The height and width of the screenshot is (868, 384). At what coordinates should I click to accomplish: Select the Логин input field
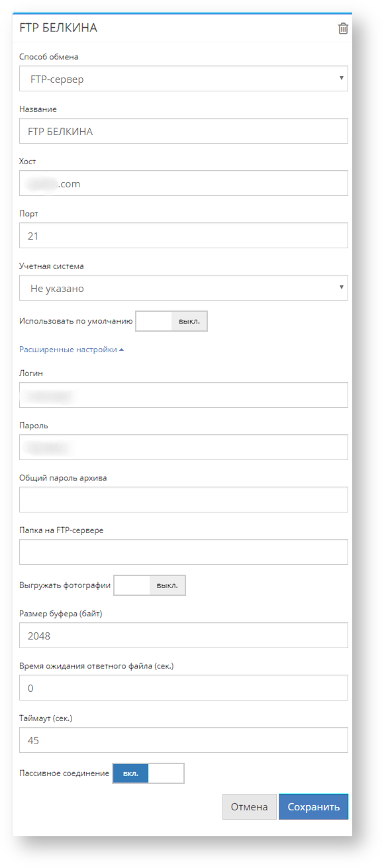point(183,395)
